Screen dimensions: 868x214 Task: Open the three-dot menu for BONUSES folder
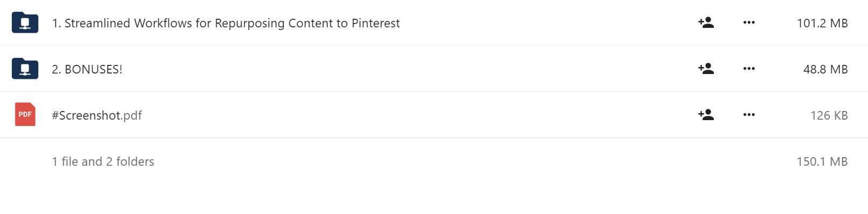pos(749,69)
